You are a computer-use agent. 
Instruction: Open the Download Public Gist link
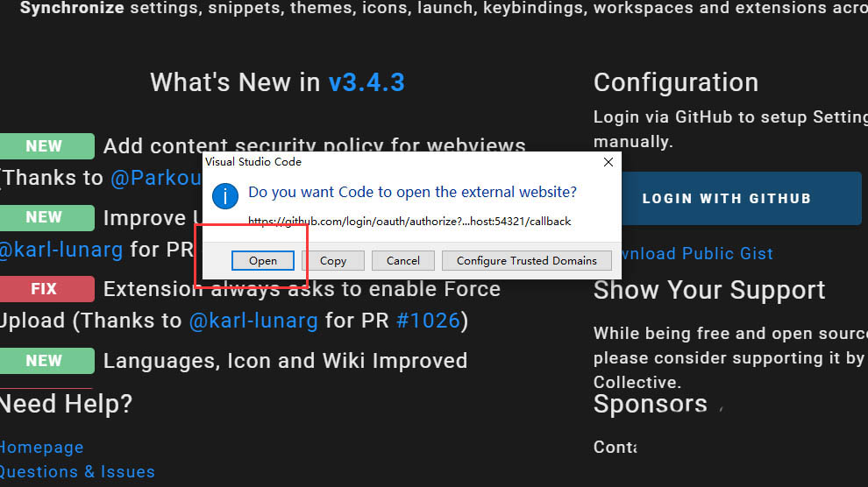click(x=698, y=253)
